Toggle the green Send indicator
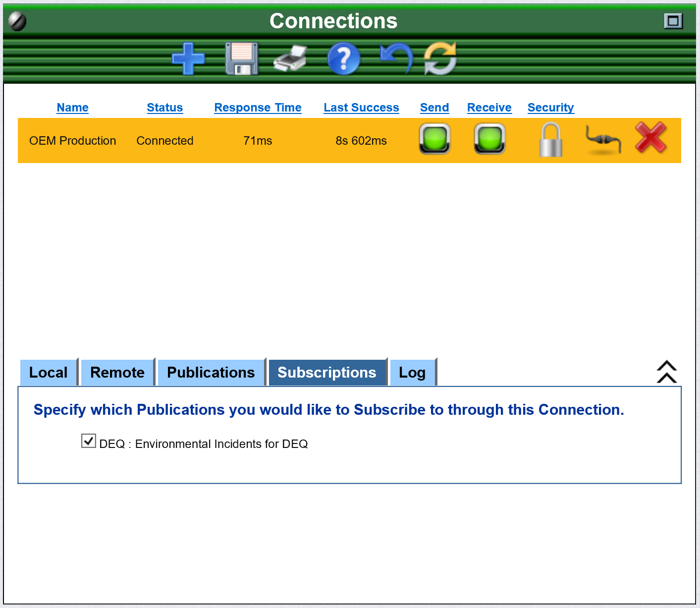 (434, 139)
